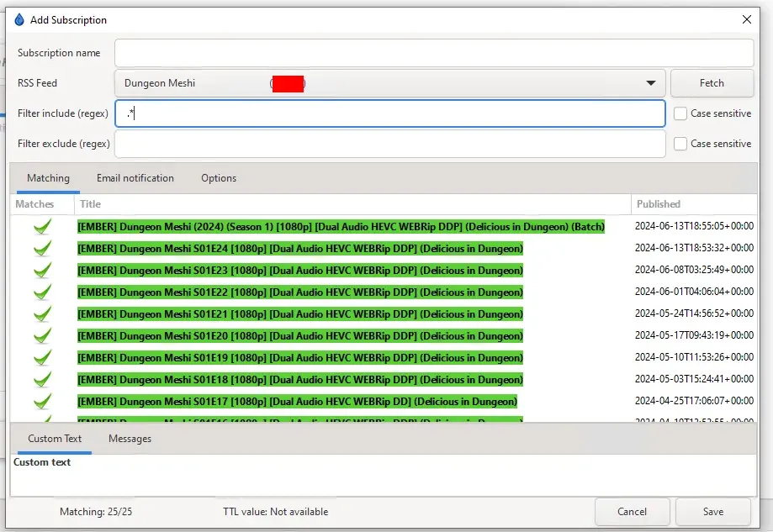Click published date 2024-04-25T17:06:07+00:00
The width and height of the screenshot is (773, 532).
(x=694, y=401)
